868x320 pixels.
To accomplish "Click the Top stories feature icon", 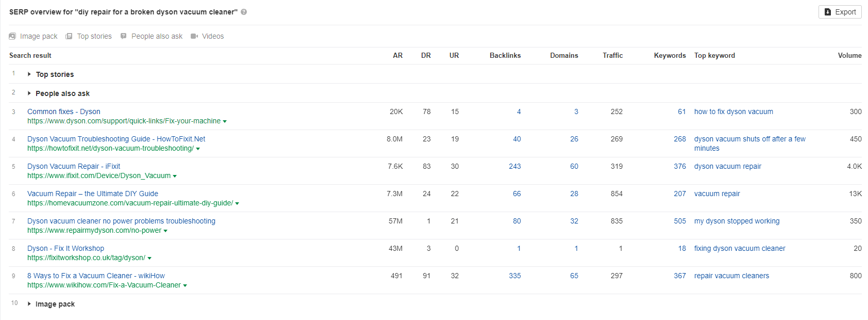I will [69, 36].
